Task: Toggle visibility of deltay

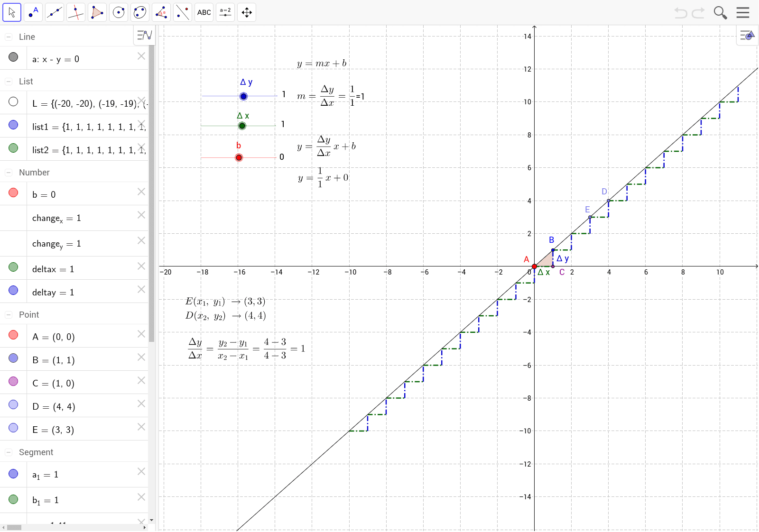Action: click(13, 290)
